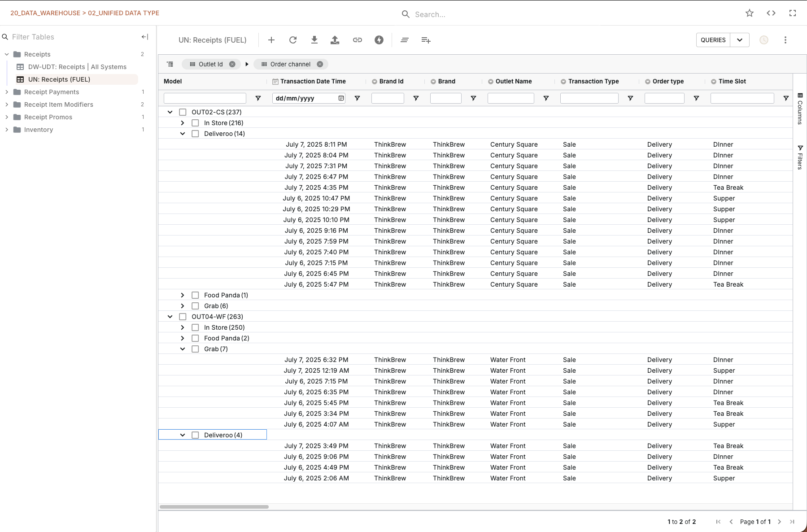Click the link icon in toolbar

357,40
